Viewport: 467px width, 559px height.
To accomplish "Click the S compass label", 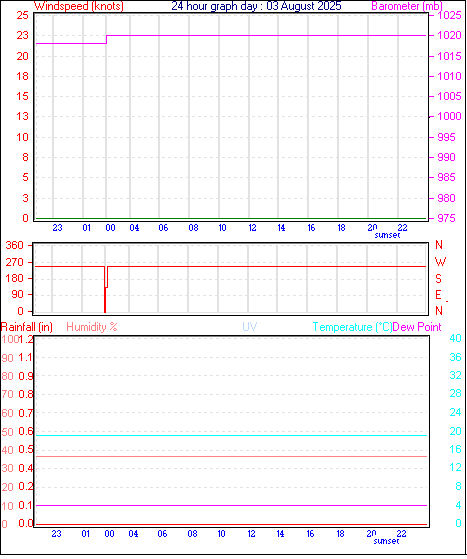I will [x=438, y=278].
